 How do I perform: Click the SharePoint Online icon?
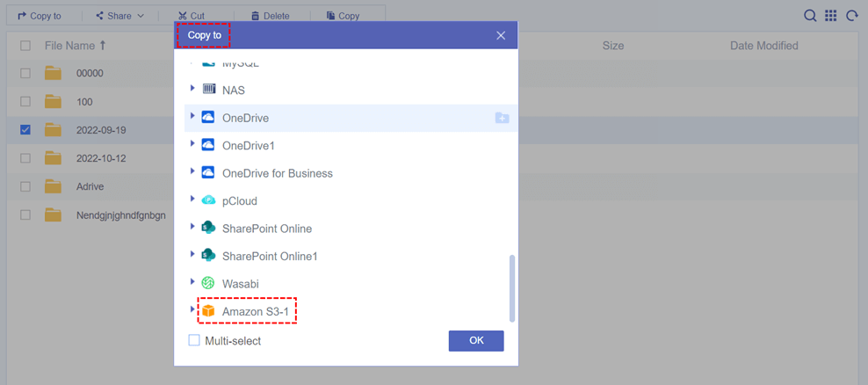pyautogui.click(x=209, y=228)
